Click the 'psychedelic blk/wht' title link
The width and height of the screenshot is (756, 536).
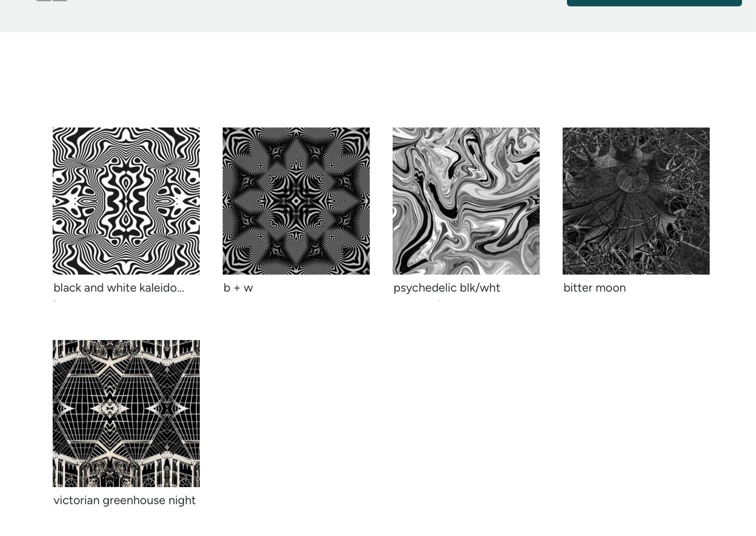tap(447, 288)
